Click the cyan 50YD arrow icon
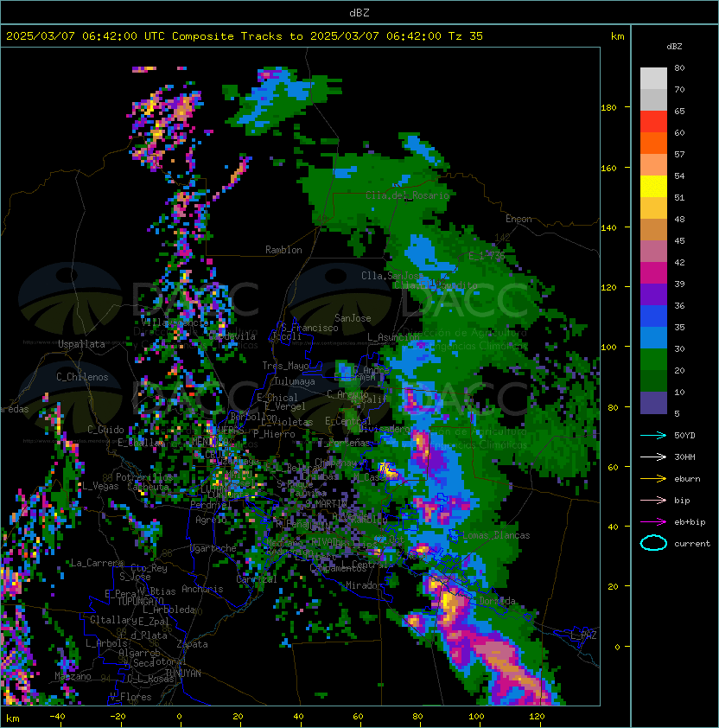The height and width of the screenshot is (728, 719). [653, 436]
